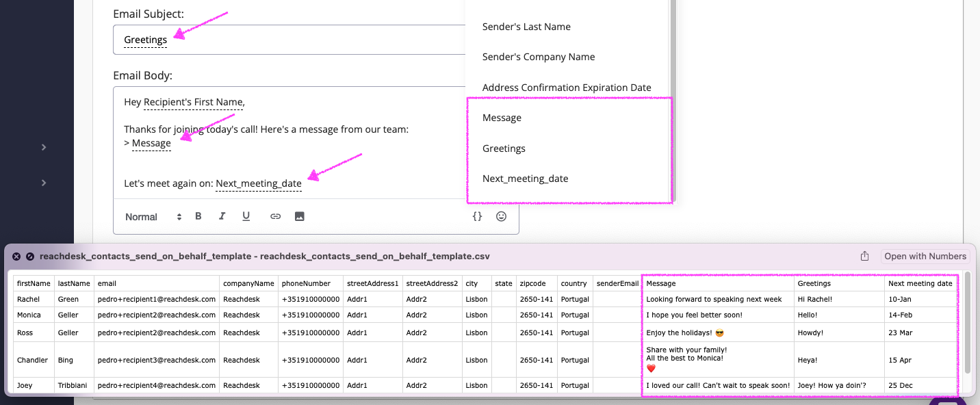Screen dimensions: 980x405
Task: Click the 'Enjoy the holidays!' message cell
Action: tap(719, 332)
